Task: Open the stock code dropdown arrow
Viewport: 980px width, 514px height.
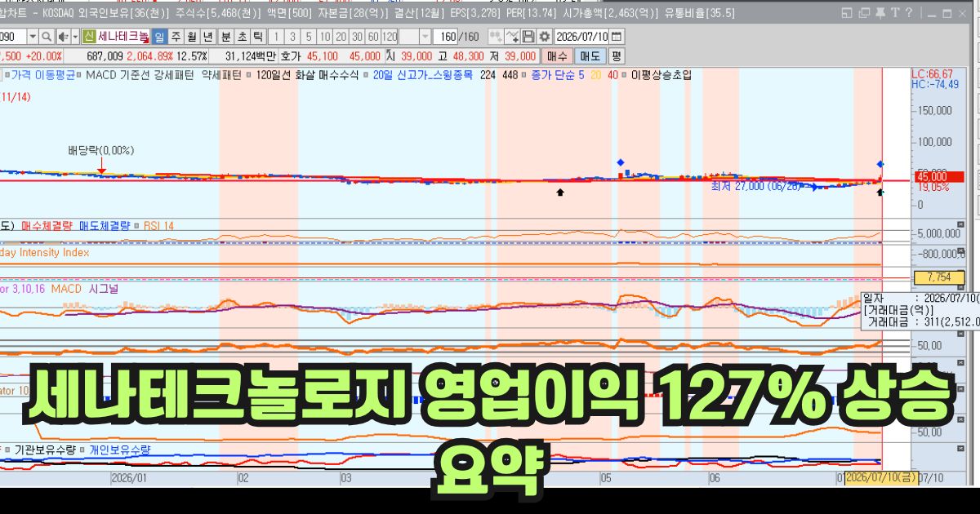Action: pyautogui.click(x=33, y=37)
